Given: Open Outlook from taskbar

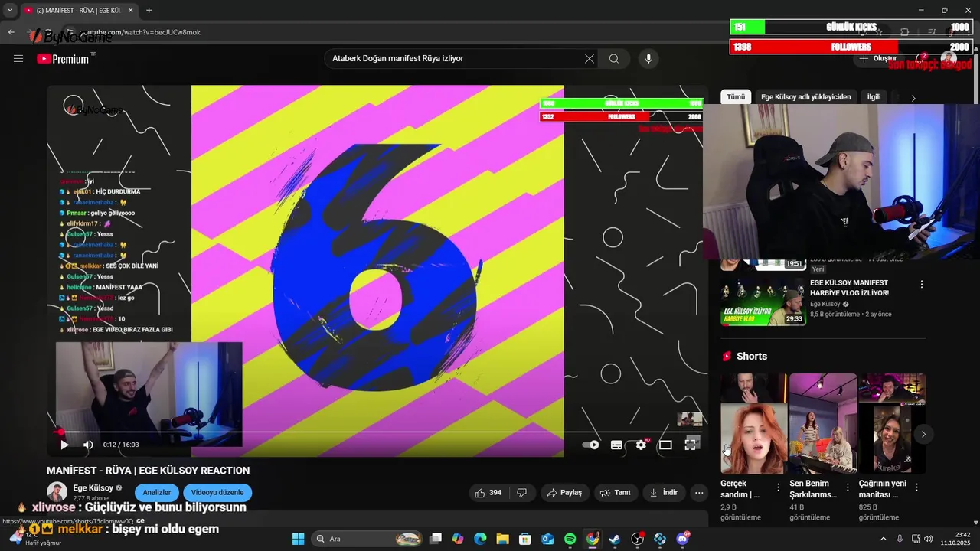Looking at the screenshot, I should tap(547, 539).
